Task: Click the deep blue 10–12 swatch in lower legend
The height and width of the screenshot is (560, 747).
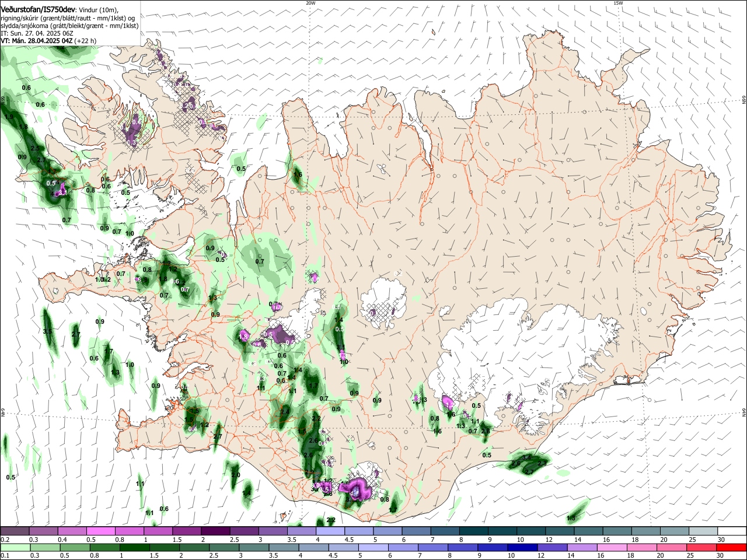Action: [x=523, y=547]
